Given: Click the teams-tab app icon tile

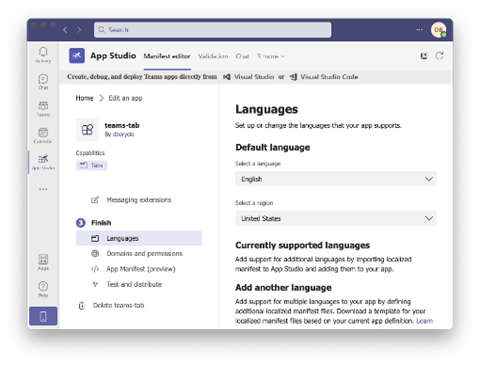Looking at the screenshot, I should coord(87,129).
